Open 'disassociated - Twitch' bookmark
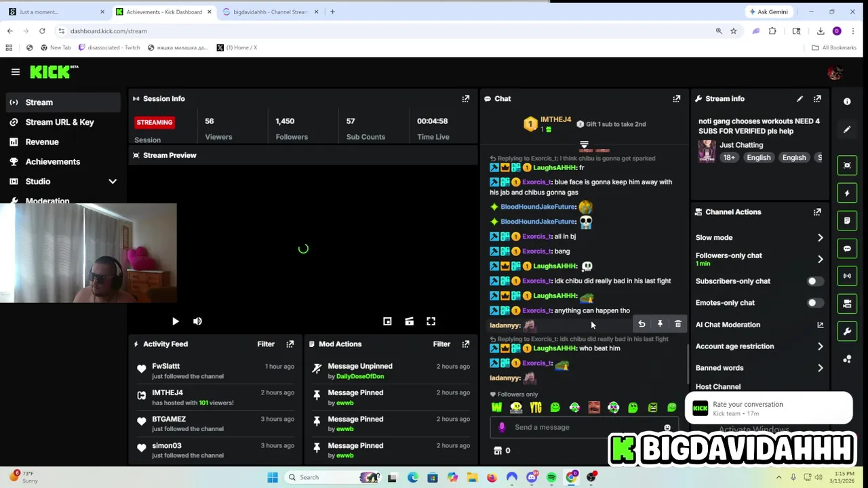This screenshot has width=868, height=488. pos(109,47)
